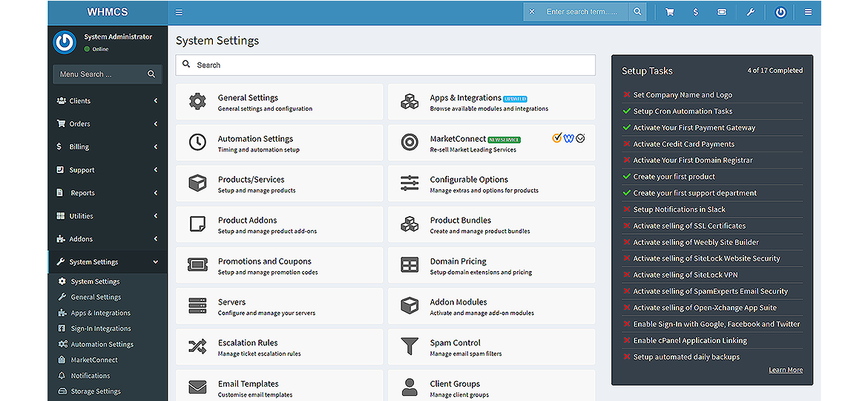Image resolution: width=868 pixels, height=401 pixels.
Task: Click the Domain Pricing grid icon
Action: [410, 265]
